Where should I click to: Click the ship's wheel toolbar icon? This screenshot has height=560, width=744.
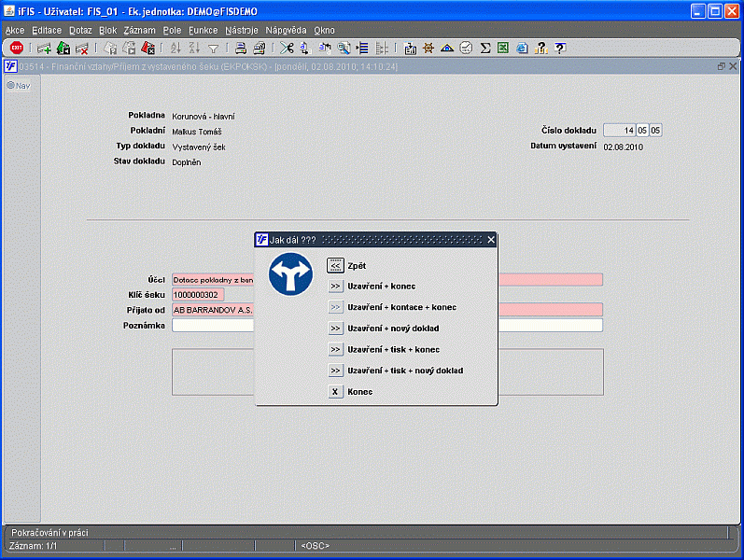pyautogui.click(x=428, y=48)
